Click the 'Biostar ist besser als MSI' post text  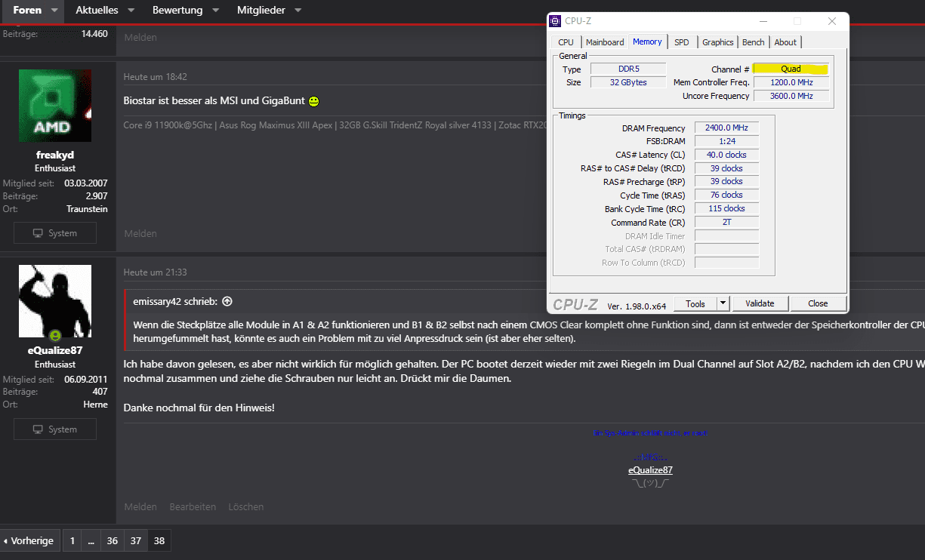[214, 100]
